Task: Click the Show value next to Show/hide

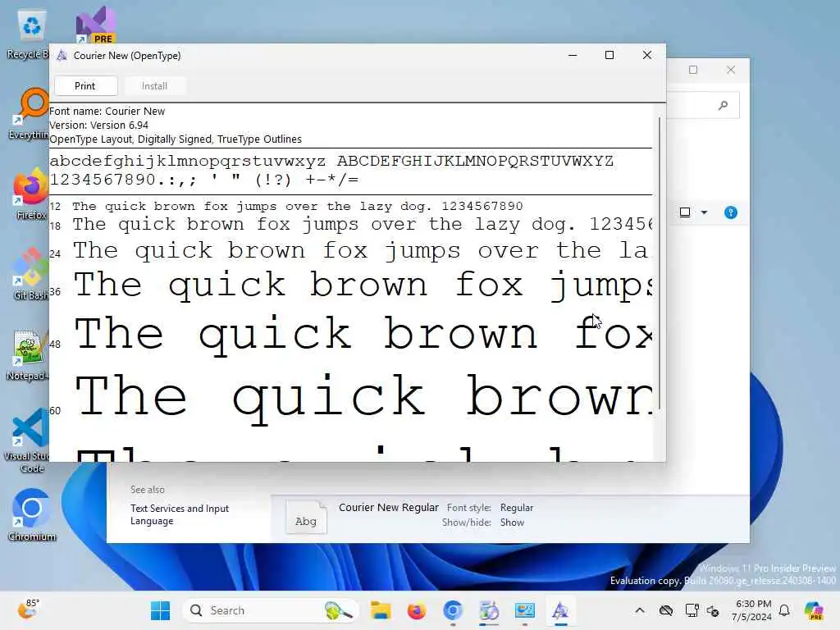Action: [x=512, y=523]
